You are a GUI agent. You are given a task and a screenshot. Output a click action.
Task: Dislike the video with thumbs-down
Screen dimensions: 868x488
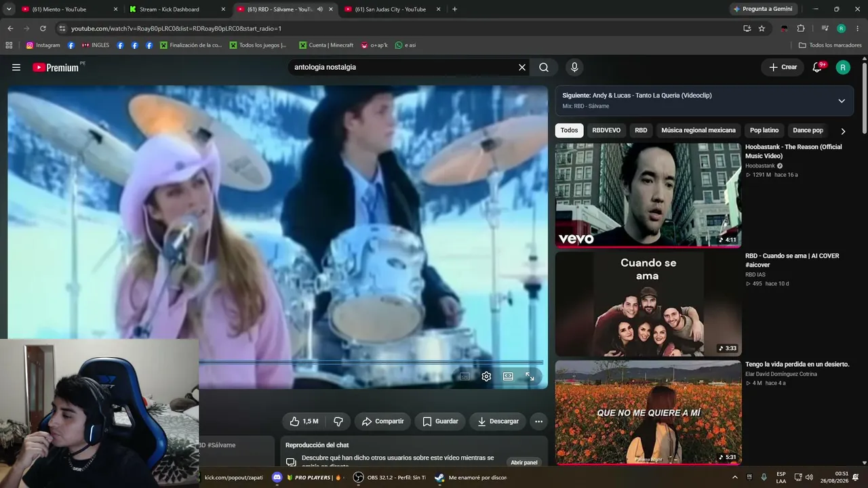(x=338, y=421)
